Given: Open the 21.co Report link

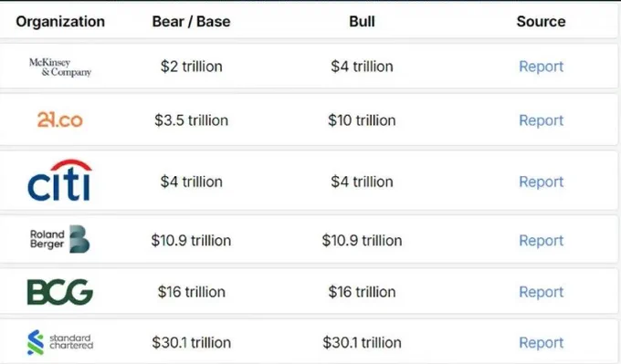Looking at the screenshot, I should tap(541, 120).
